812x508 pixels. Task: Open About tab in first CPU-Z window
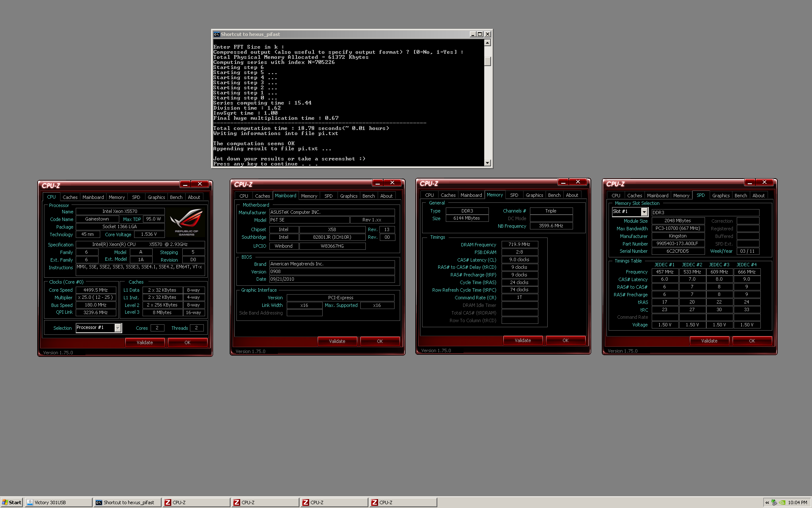point(194,197)
